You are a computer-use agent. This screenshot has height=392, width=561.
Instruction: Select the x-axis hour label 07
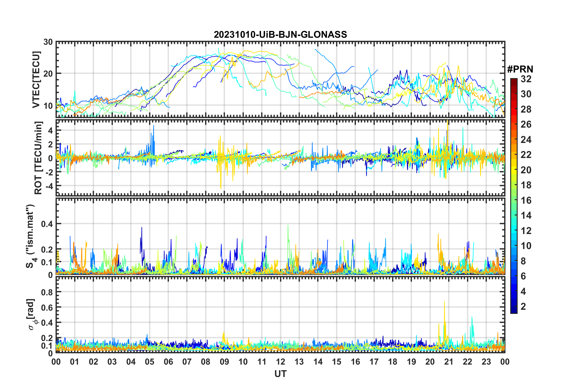click(187, 362)
